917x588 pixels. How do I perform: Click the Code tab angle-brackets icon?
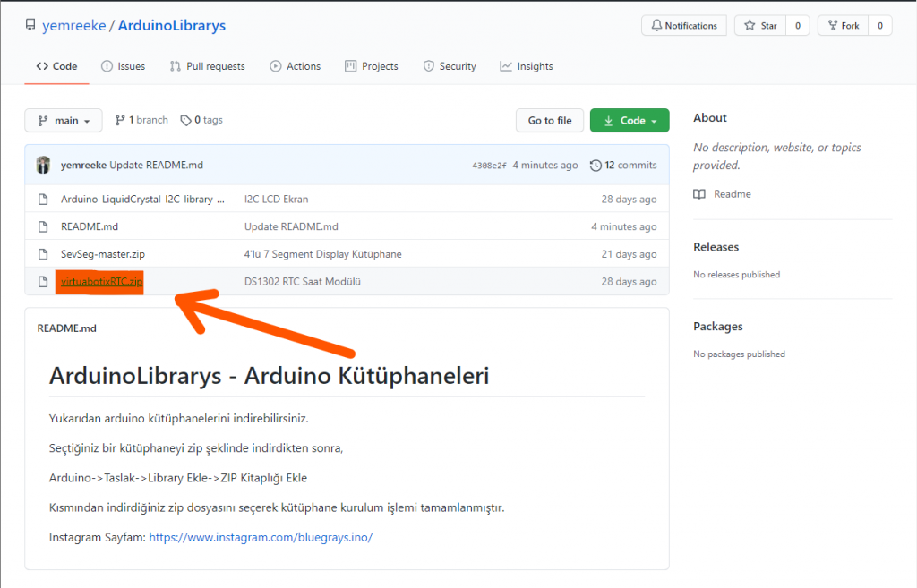pyautogui.click(x=42, y=66)
